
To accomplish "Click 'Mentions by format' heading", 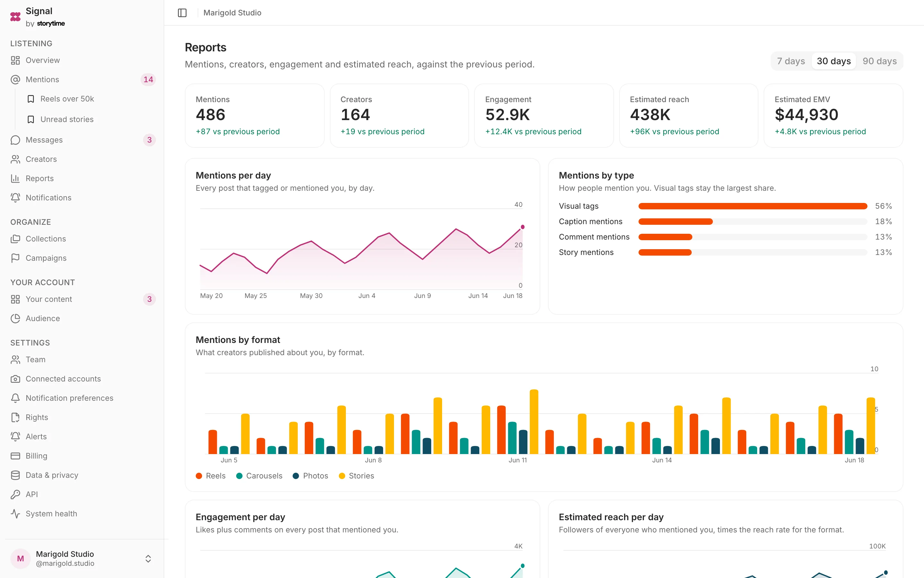I will tap(238, 340).
